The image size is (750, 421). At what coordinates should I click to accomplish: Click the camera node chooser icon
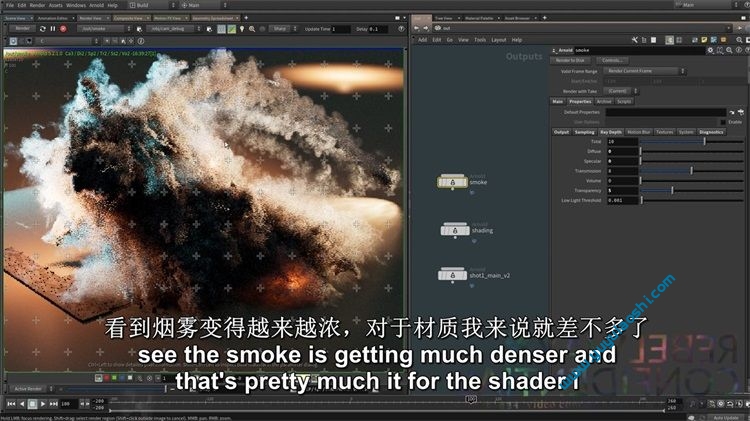pos(209,29)
